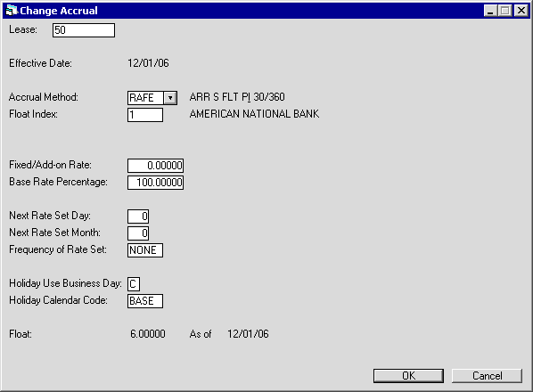
Task: Click the Change Accrual title bar icon
Action: [x=12, y=11]
